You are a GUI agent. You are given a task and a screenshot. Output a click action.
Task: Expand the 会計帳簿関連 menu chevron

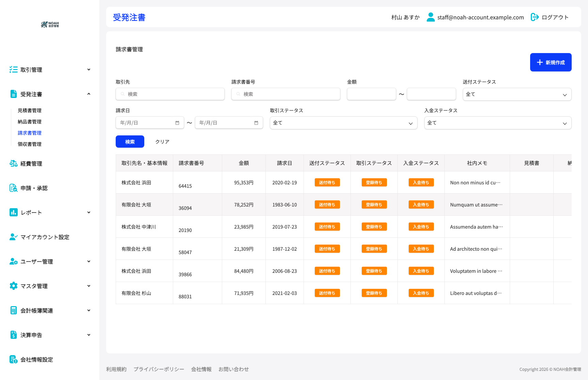coord(89,310)
